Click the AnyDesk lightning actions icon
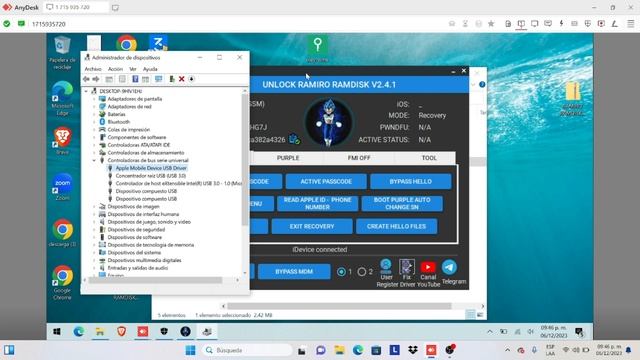640x360 pixels. [x=561, y=24]
